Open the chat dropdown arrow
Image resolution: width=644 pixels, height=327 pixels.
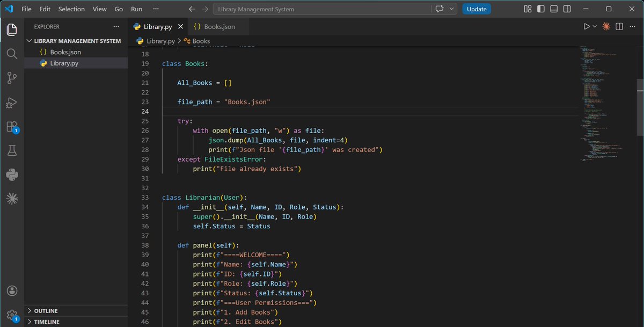[x=452, y=9]
